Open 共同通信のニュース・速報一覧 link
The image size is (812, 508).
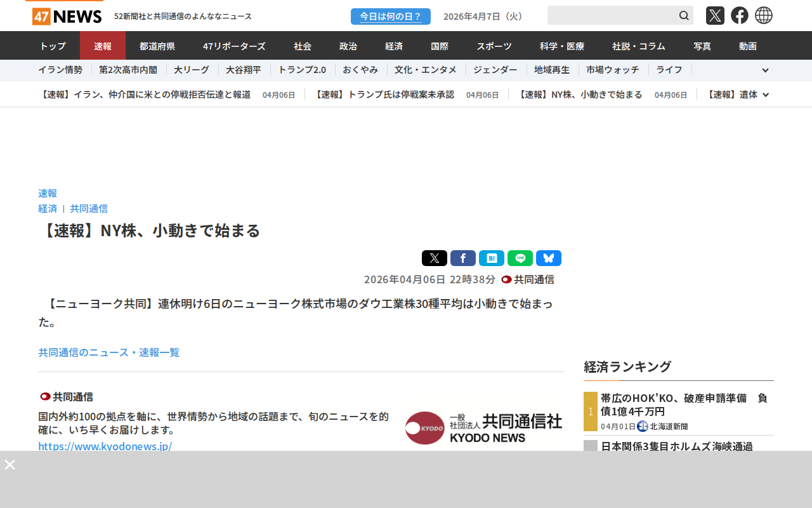(109, 352)
